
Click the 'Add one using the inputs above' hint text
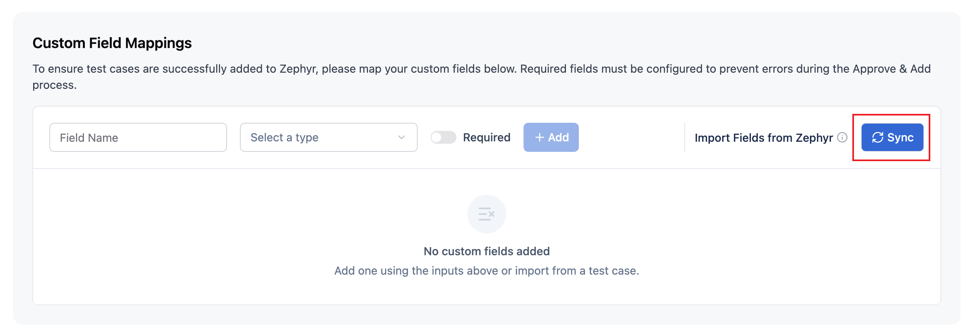point(486,271)
